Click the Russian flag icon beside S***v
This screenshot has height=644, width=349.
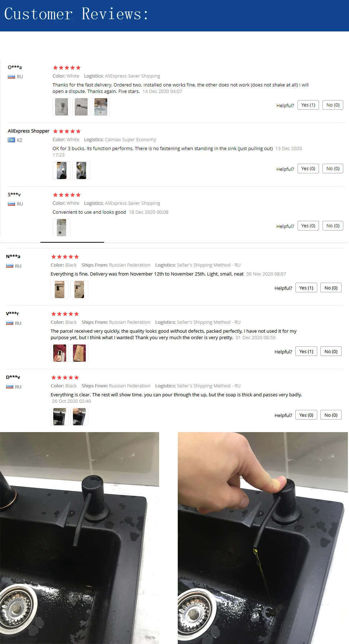tap(11, 204)
